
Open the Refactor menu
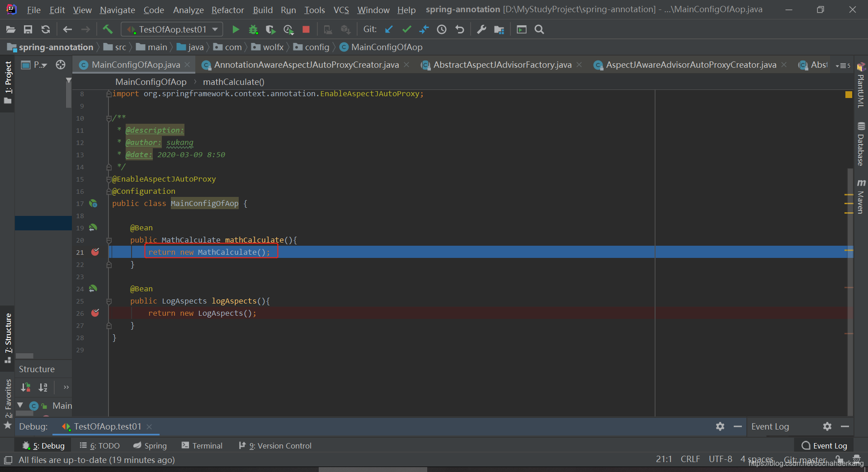(x=227, y=10)
